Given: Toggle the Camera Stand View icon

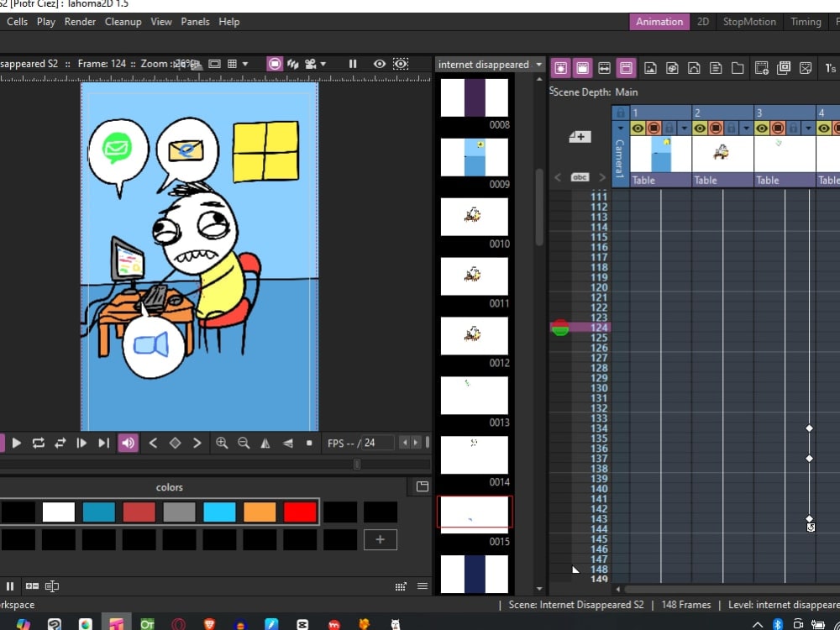Looking at the screenshot, I should click(275, 64).
